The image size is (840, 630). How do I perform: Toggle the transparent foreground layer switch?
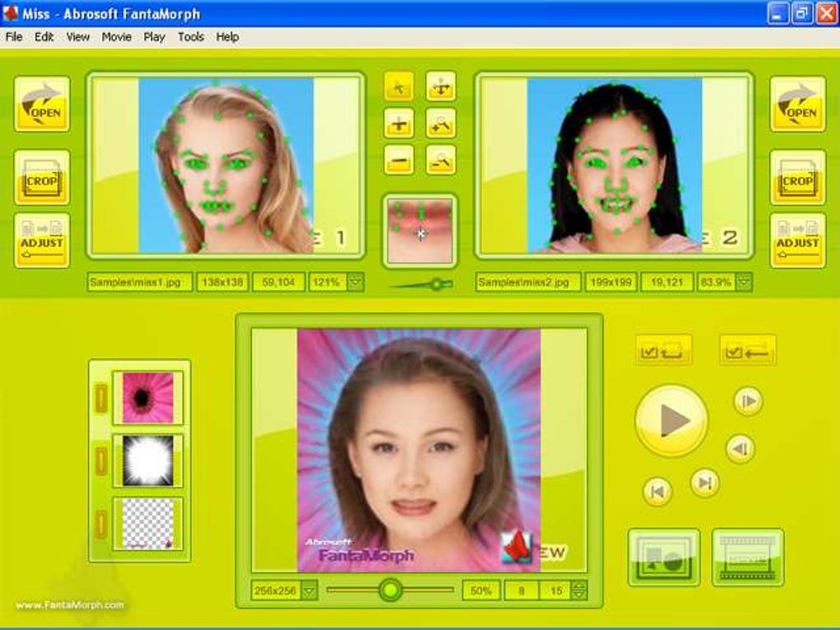tap(100, 524)
